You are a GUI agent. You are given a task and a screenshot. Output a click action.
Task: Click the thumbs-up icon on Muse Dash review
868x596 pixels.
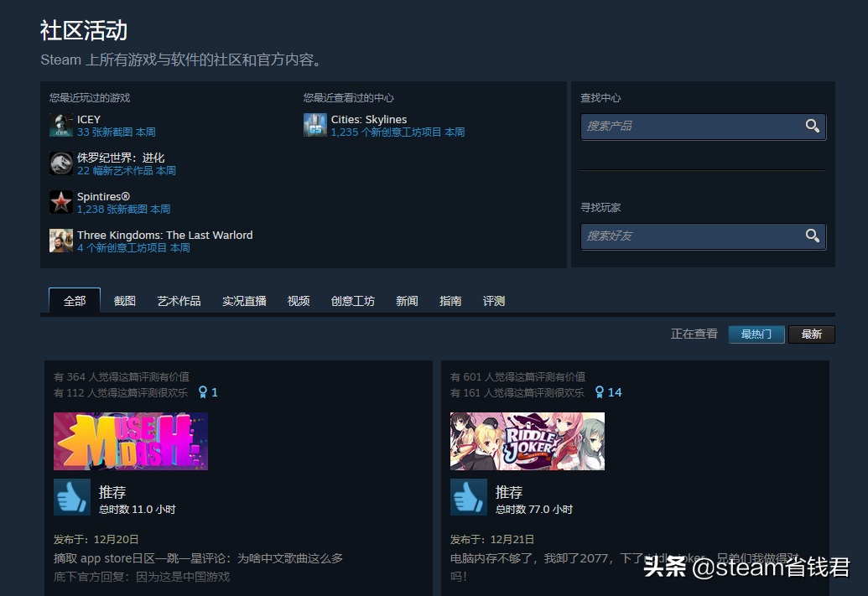(72, 497)
